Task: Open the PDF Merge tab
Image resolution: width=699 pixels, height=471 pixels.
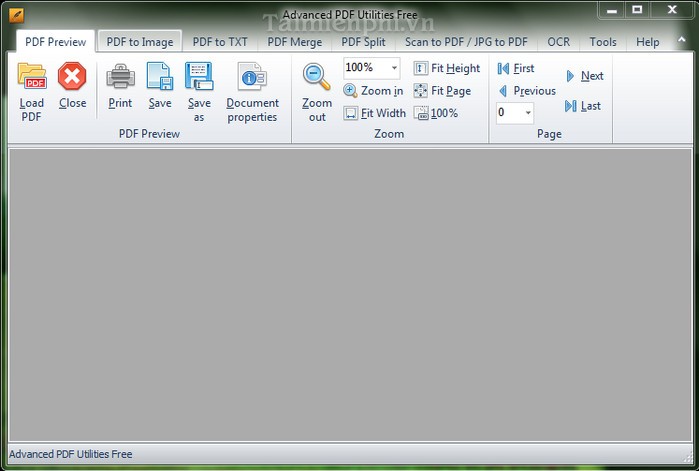Action: [x=295, y=42]
